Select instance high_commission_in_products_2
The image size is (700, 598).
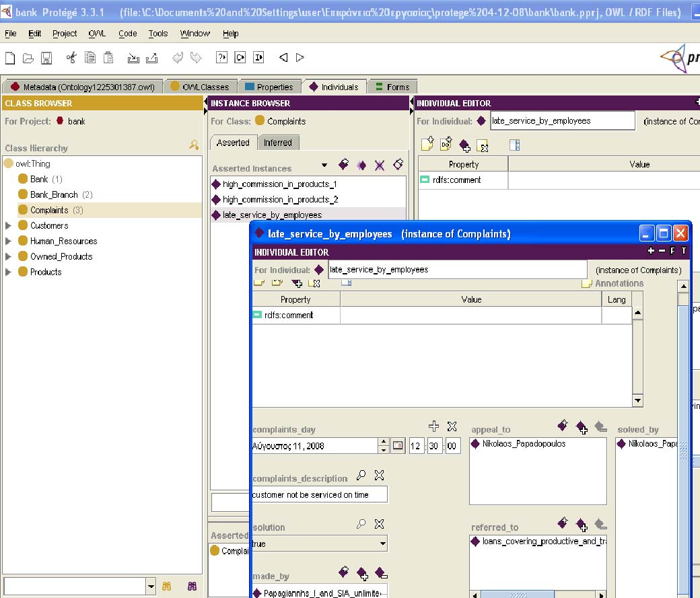pyautogui.click(x=281, y=200)
